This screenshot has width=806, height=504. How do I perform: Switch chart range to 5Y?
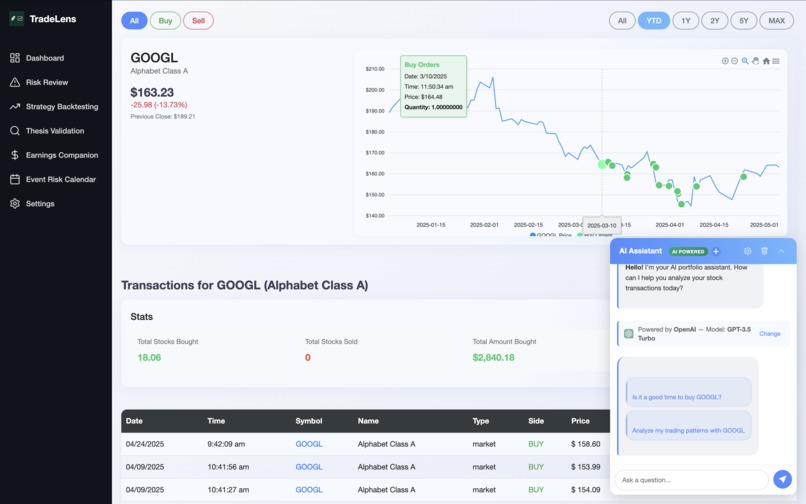[744, 21]
